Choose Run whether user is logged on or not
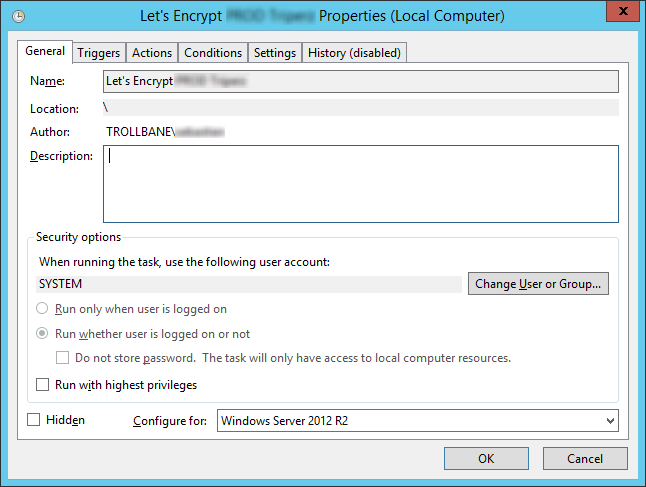This screenshot has width=646, height=487. click(43, 334)
